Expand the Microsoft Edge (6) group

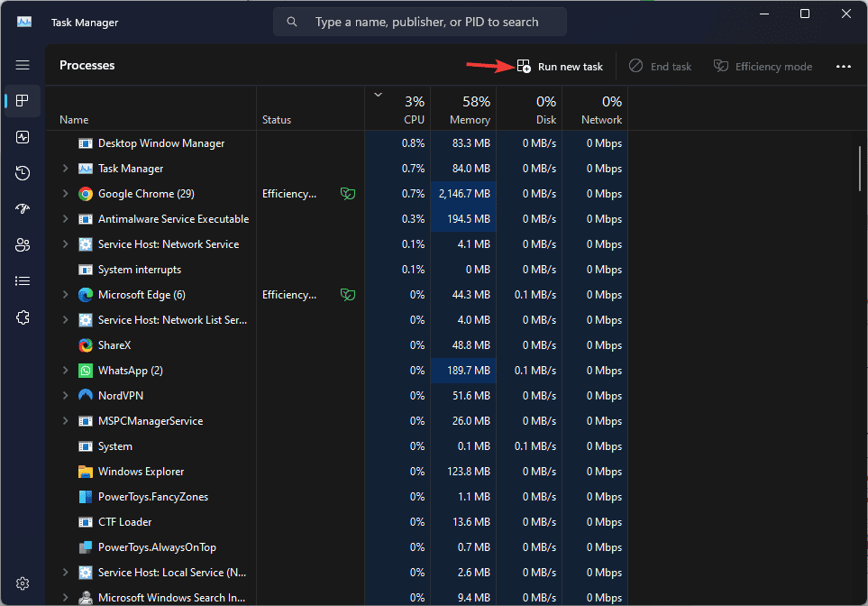(65, 295)
